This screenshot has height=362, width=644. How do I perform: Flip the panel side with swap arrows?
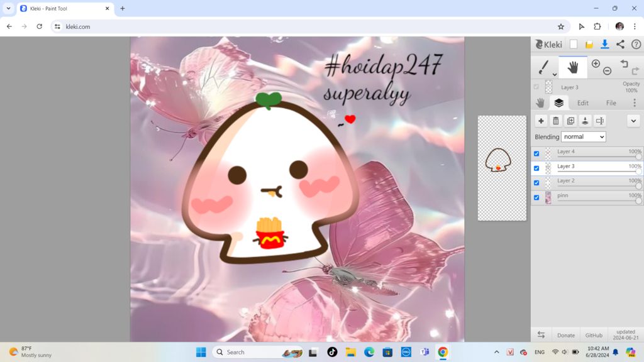coord(541,335)
